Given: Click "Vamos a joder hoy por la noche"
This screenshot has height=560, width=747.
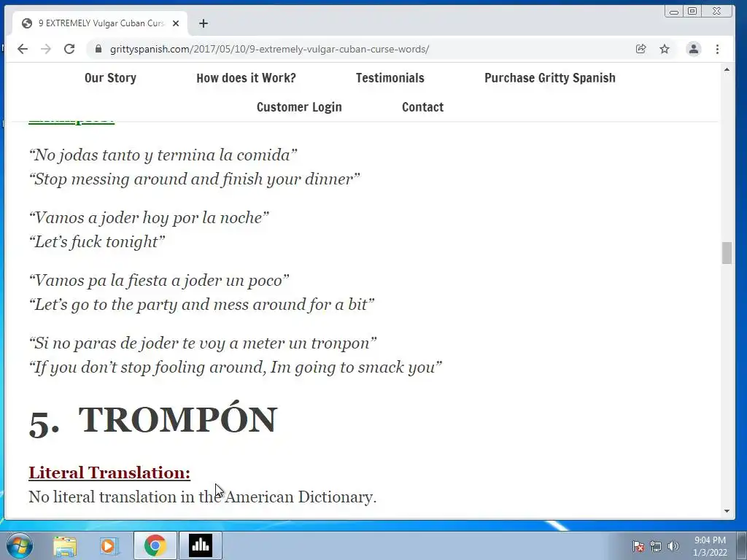Looking at the screenshot, I should [x=149, y=217].
